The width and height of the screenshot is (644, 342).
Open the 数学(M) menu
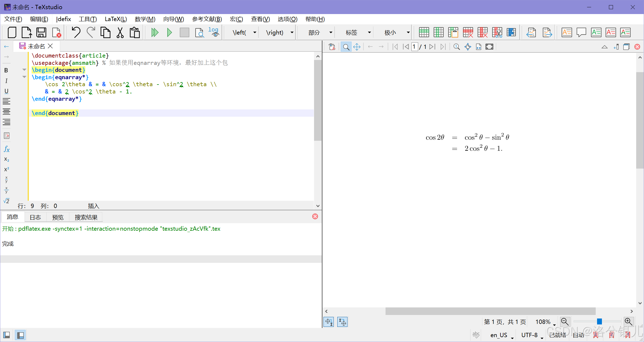[145, 19]
